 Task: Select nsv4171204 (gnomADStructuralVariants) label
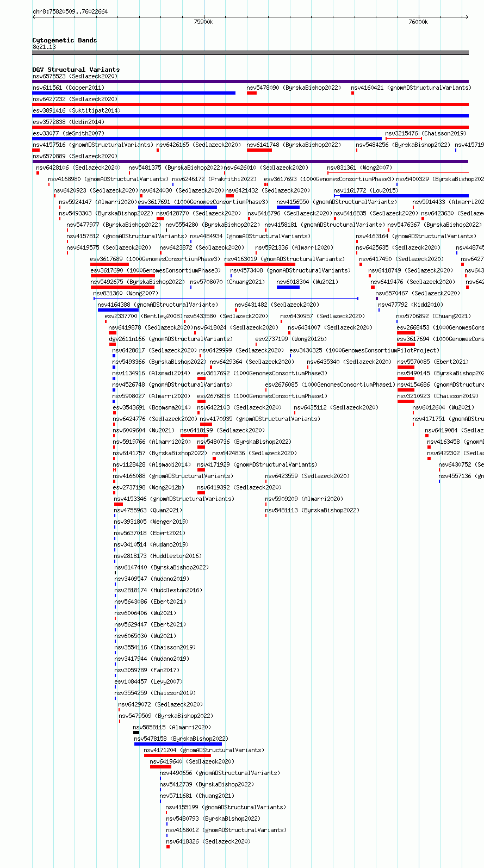click(204, 750)
